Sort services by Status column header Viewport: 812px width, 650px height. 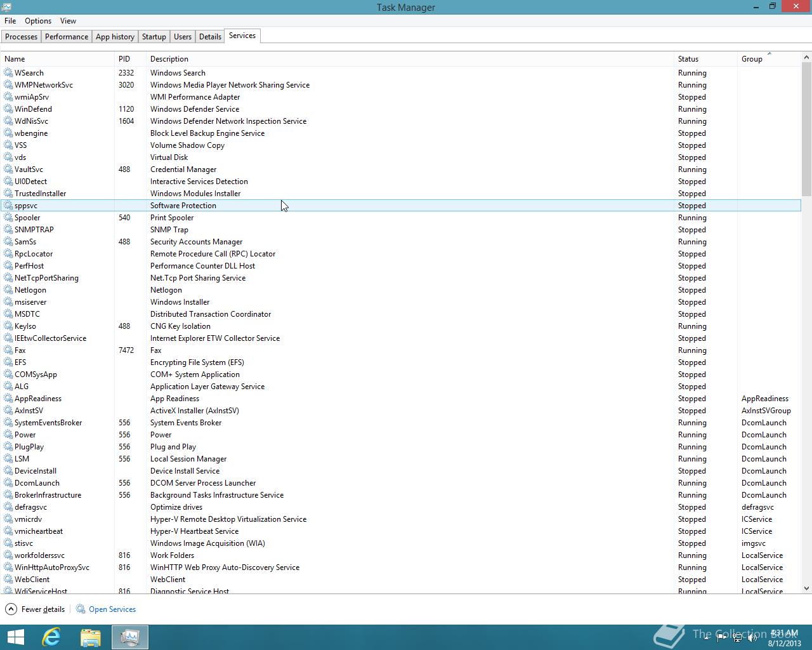pyautogui.click(x=705, y=59)
